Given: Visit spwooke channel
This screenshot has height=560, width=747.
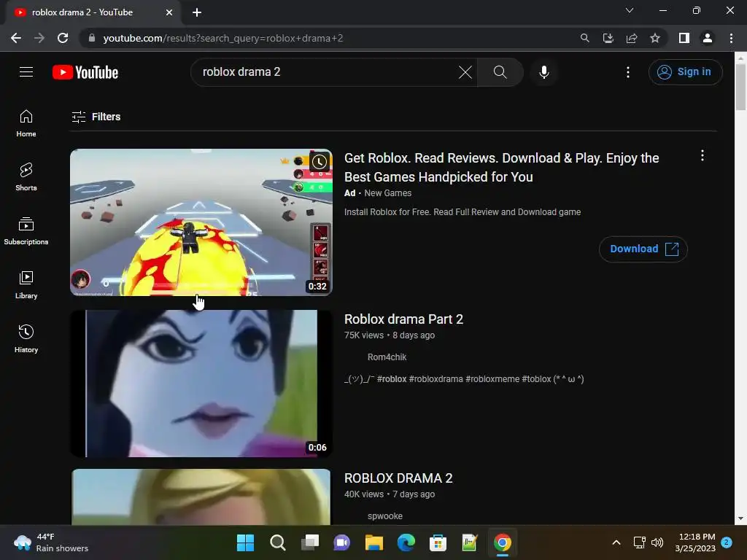Looking at the screenshot, I should coord(385,516).
